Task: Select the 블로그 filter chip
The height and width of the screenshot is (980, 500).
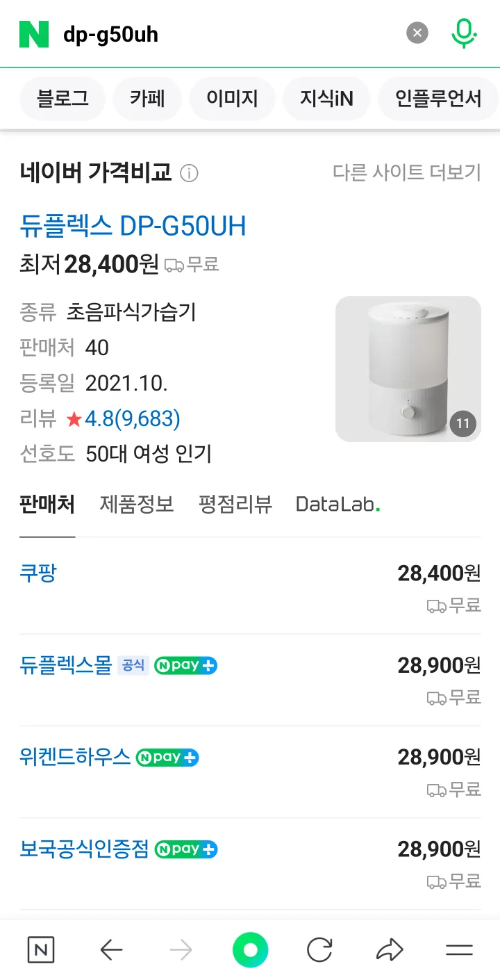Action: pos(62,99)
